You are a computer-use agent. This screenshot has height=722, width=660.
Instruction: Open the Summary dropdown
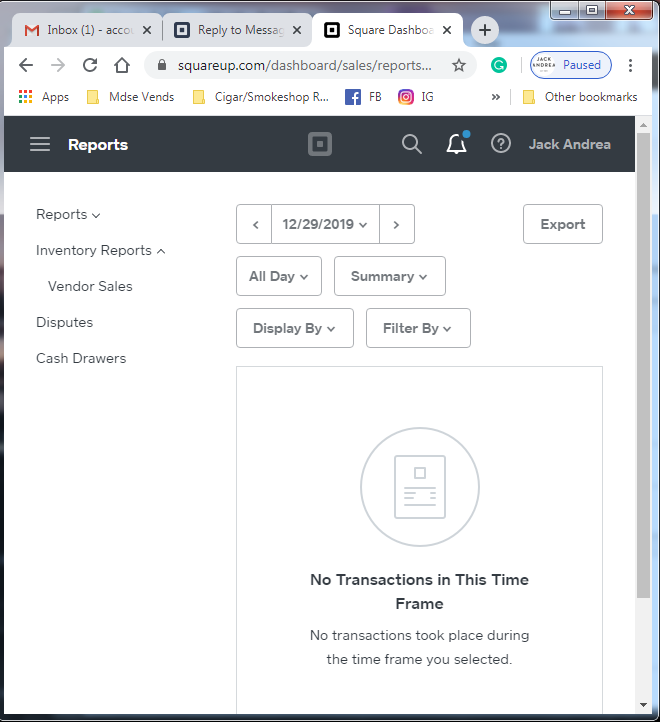point(389,276)
